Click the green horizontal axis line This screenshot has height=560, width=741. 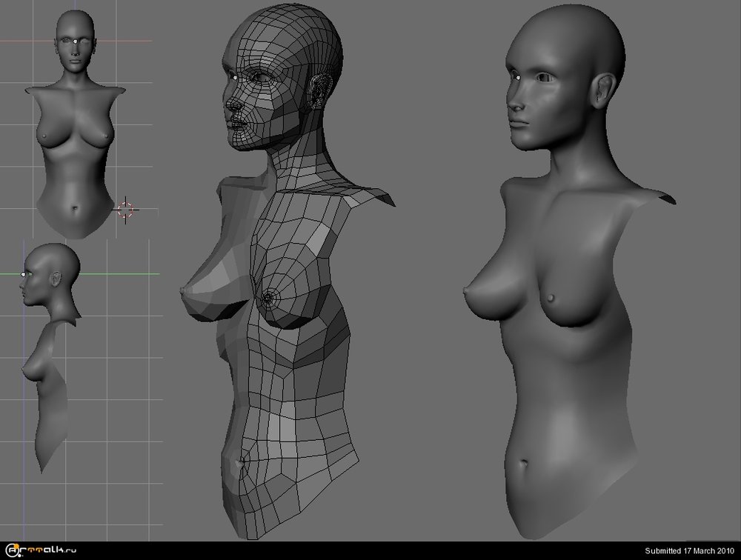pyautogui.click(x=119, y=274)
